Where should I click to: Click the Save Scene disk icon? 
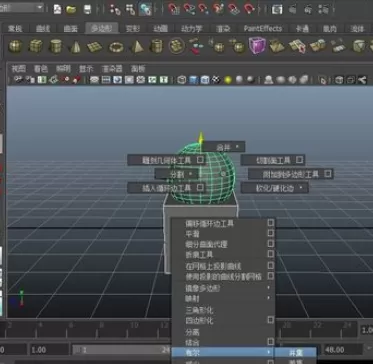87,9
